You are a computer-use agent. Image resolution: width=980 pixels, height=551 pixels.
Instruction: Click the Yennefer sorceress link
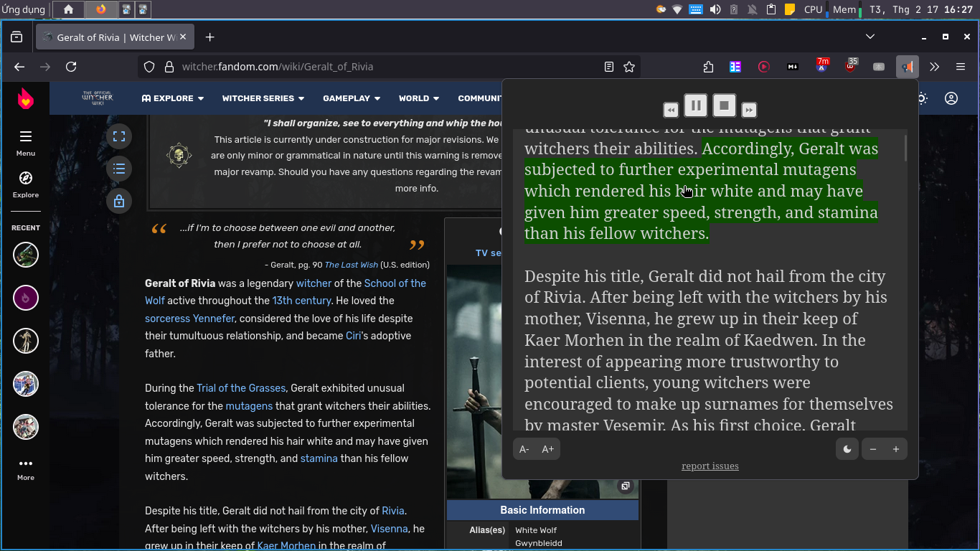213,319
